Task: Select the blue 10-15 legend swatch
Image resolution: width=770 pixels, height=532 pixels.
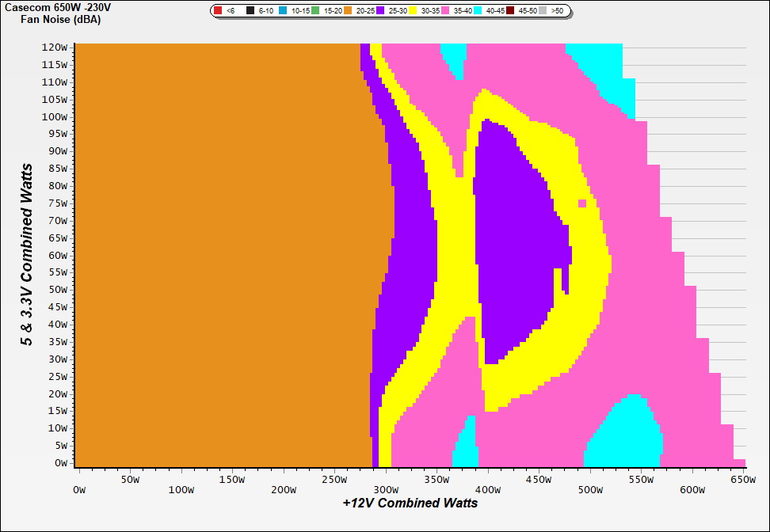Action: pyautogui.click(x=284, y=11)
